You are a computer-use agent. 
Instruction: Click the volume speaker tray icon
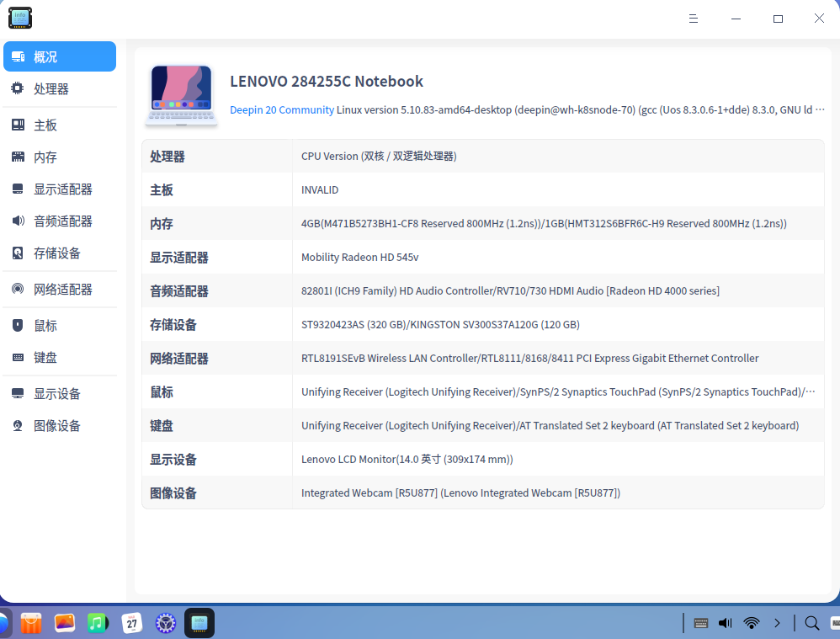[x=726, y=623]
